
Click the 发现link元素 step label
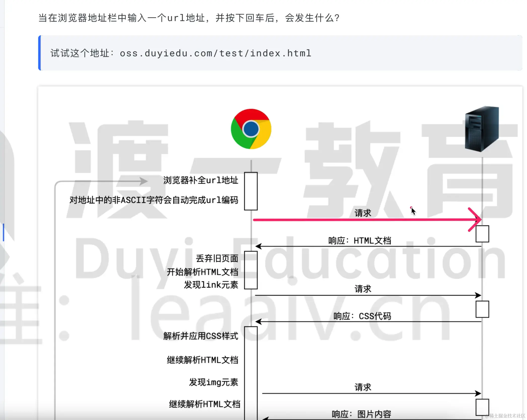coord(211,285)
